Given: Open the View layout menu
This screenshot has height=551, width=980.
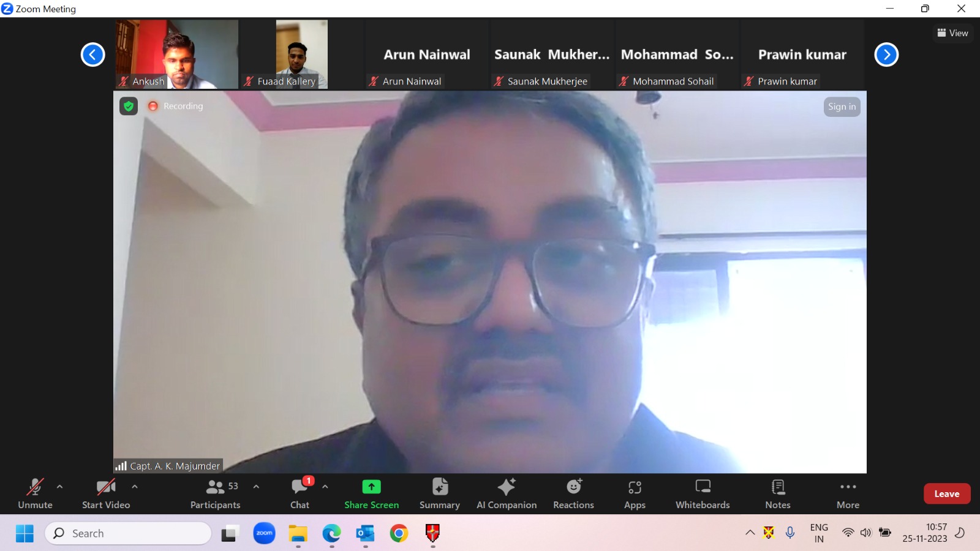Looking at the screenshot, I should pos(952,33).
